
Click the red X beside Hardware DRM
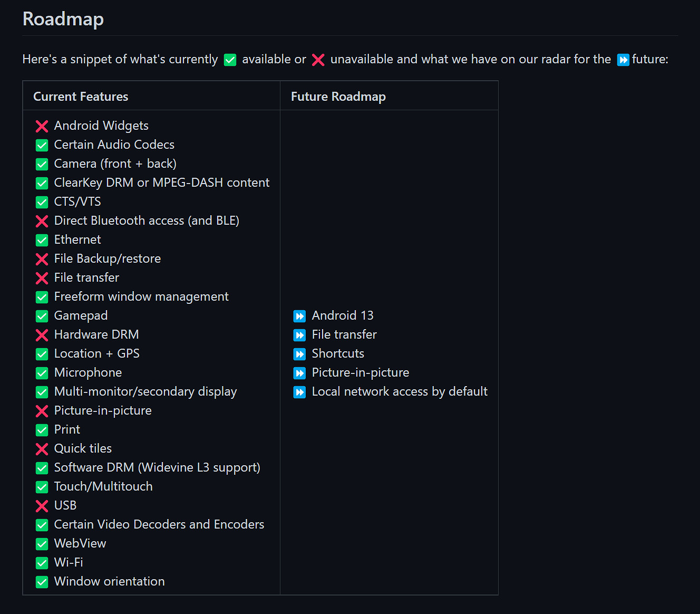pos(42,335)
